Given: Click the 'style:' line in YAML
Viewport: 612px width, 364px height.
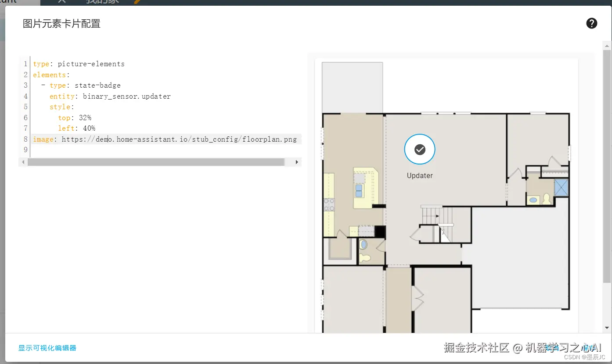Looking at the screenshot, I should [62, 107].
